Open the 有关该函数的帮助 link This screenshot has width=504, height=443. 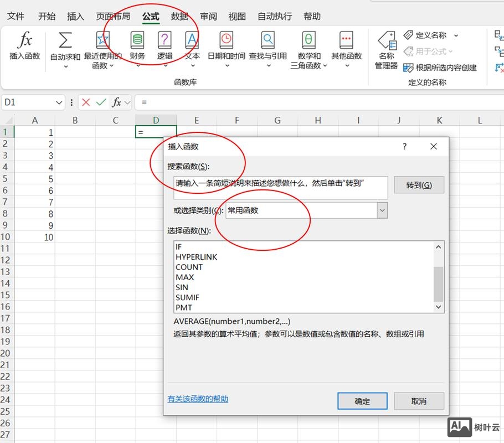tap(198, 399)
